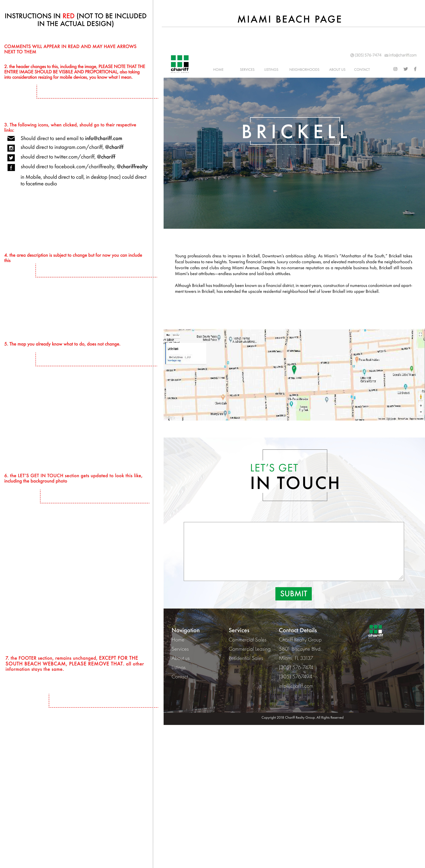Viewport: 425px width, 868px height.
Task: Click (305) 576-7474 in footer Contact Details
Action: tap(296, 668)
